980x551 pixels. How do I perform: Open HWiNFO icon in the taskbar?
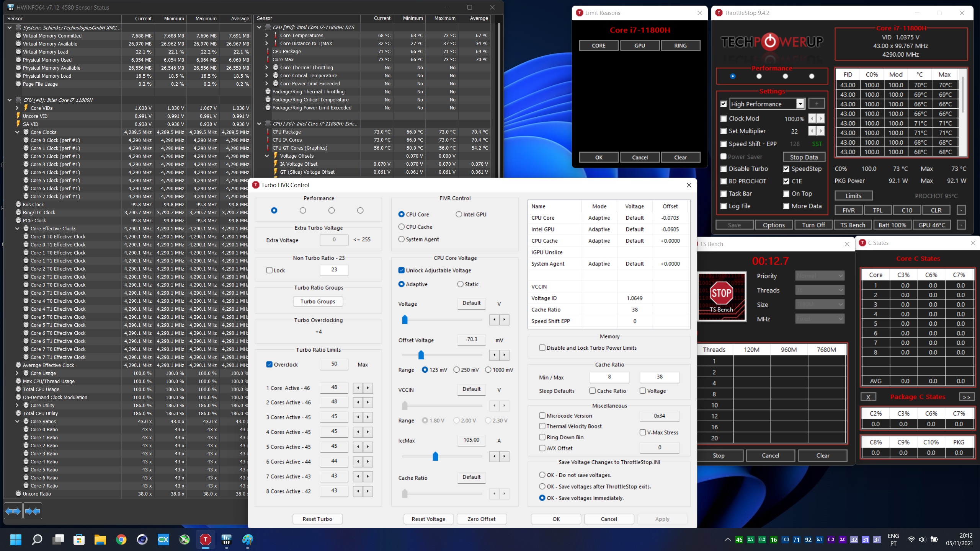(x=226, y=540)
